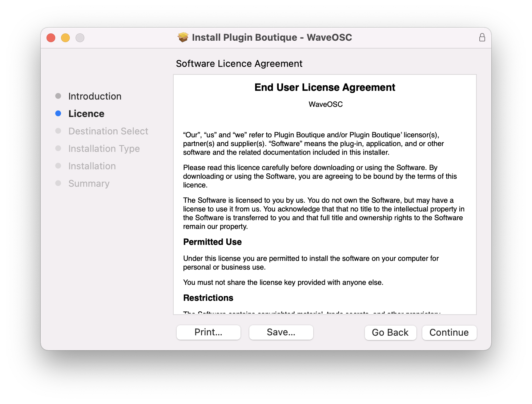The image size is (532, 404).
Task: Click the paragraph defining "Our", "us" and "we"
Action: pyautogui.click(x=314, y=144)
